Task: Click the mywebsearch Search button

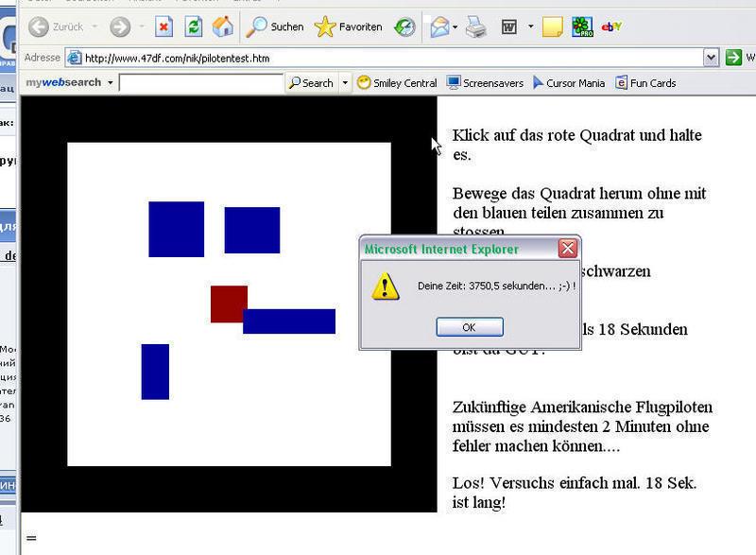Action: pyautogui.click(x=312, y=83)
